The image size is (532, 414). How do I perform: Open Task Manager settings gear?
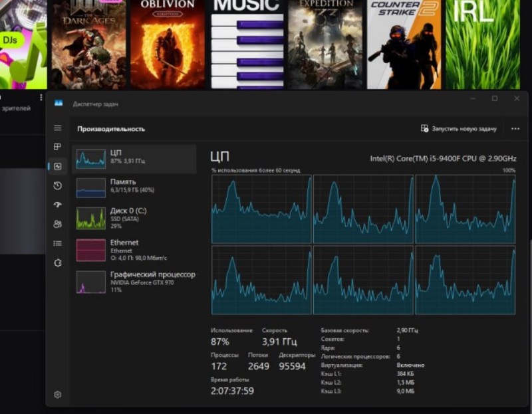click(58, 395)
